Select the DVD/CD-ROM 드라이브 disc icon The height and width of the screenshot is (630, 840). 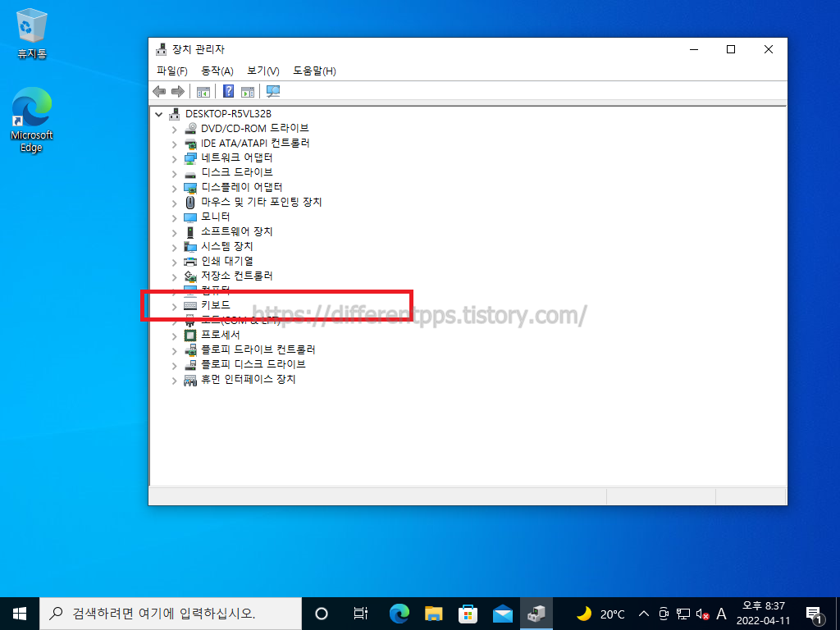(x=190, y=129)
